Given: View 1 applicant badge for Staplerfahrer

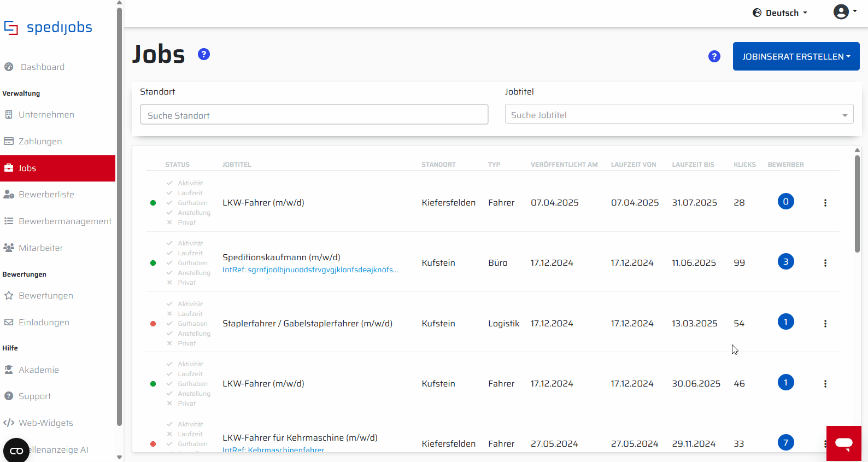Looking at the screenshot, I should click(786, 322).
